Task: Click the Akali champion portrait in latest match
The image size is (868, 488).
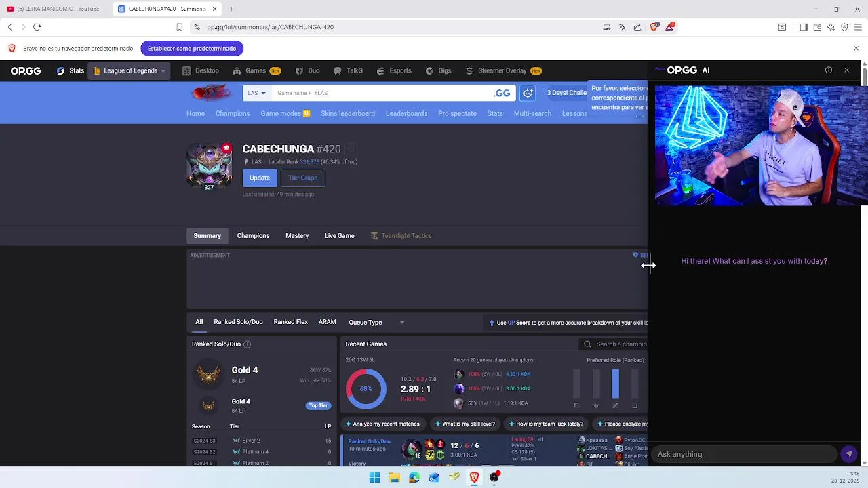Action: coord(412,449)
